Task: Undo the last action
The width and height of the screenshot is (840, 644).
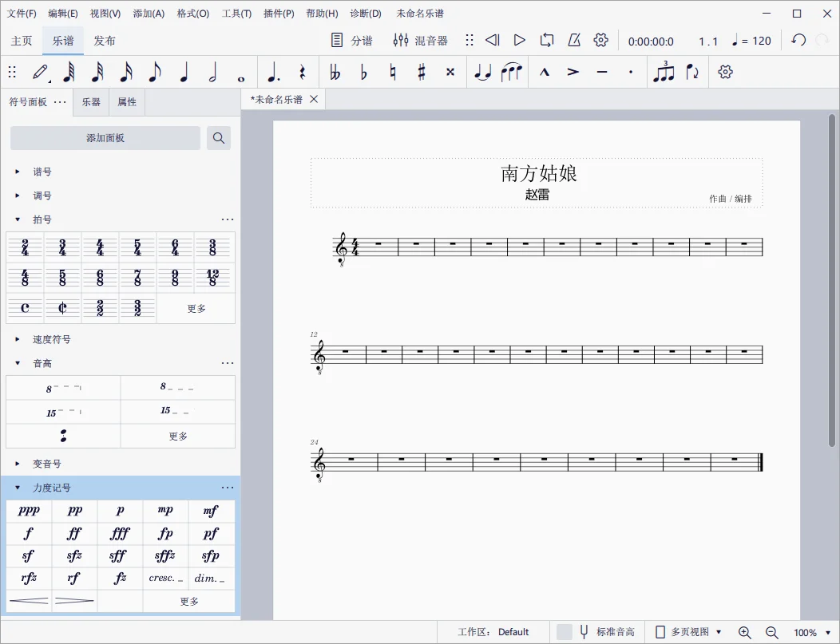Action: pos(798,40)
